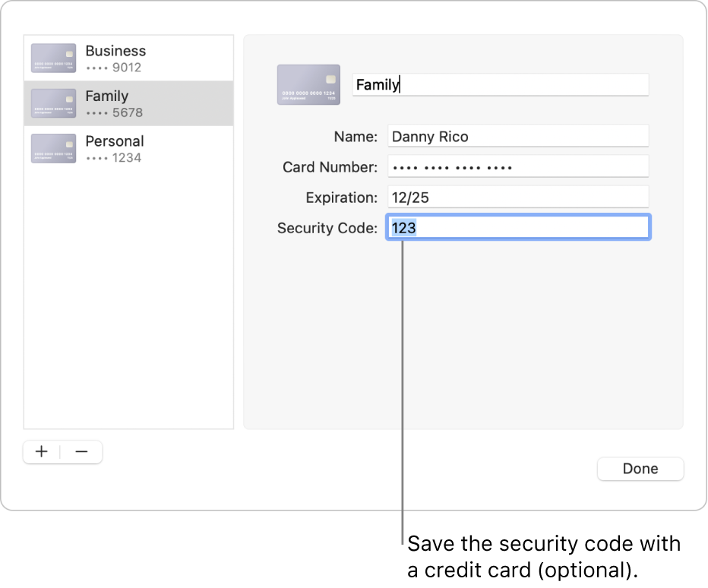708x588 pixels.
Task: Click the Security Code field showing 123
Action: point(517,227)
